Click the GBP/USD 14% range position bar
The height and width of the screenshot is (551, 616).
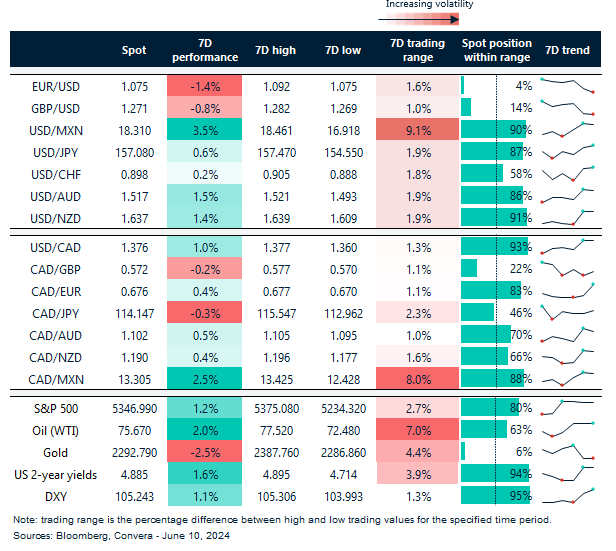coord(467,108)
